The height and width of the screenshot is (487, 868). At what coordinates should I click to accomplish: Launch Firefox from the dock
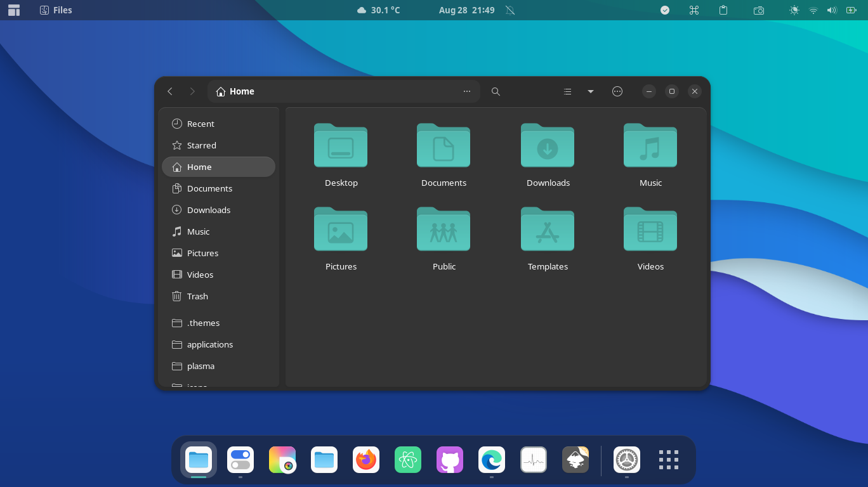(366, 460)
